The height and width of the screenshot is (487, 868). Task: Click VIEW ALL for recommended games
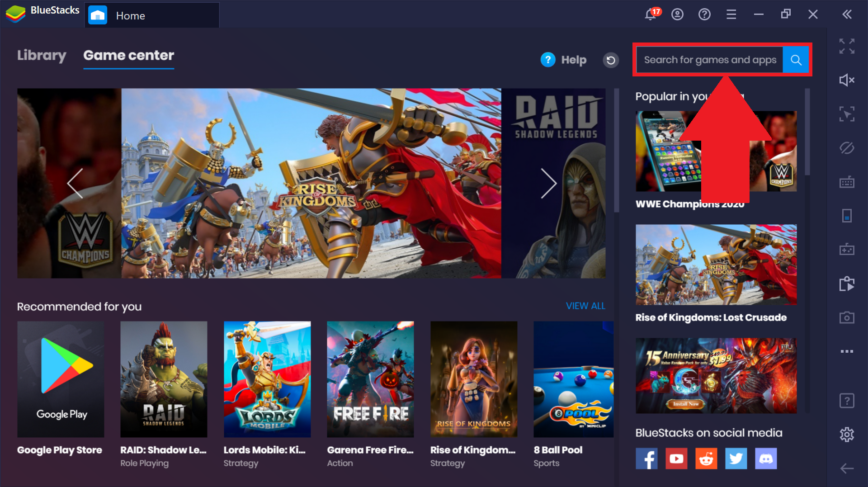585,306
